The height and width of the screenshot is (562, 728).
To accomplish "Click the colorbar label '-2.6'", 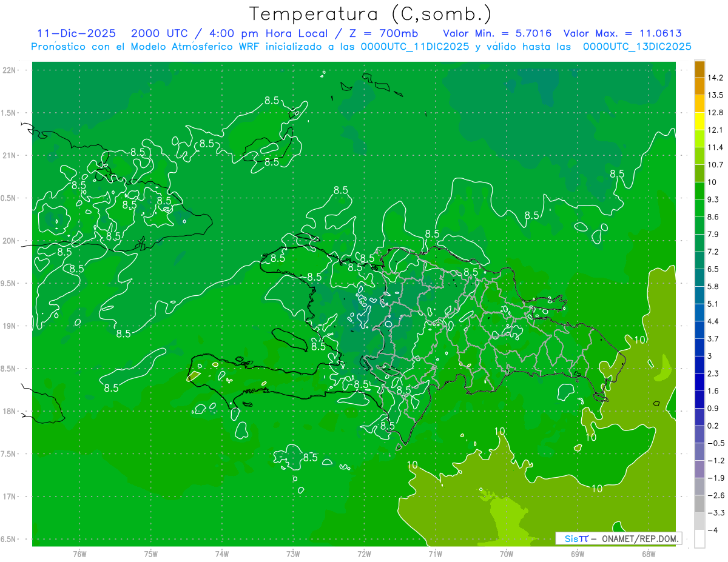I will [x=715, y=495].
